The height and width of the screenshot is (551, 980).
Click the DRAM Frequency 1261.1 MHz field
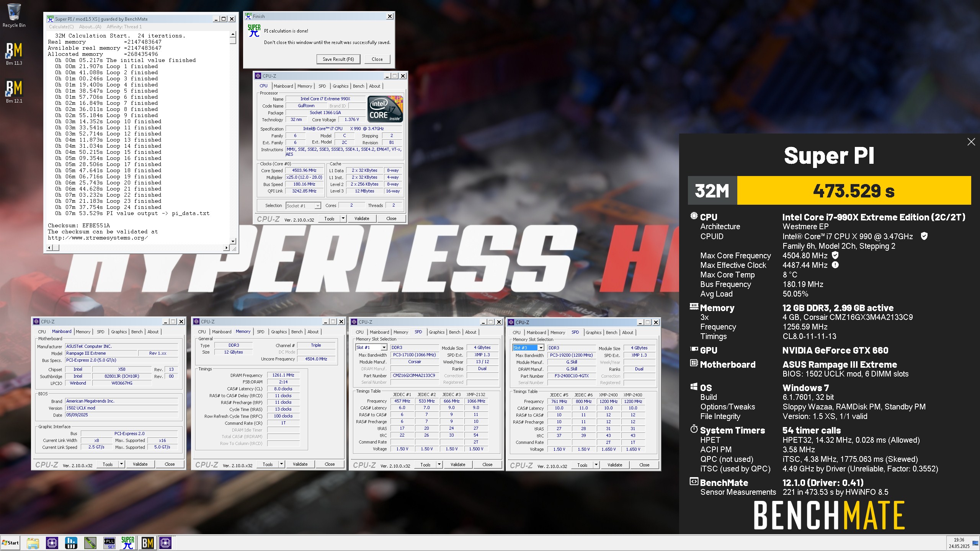[x=283, y=375]
